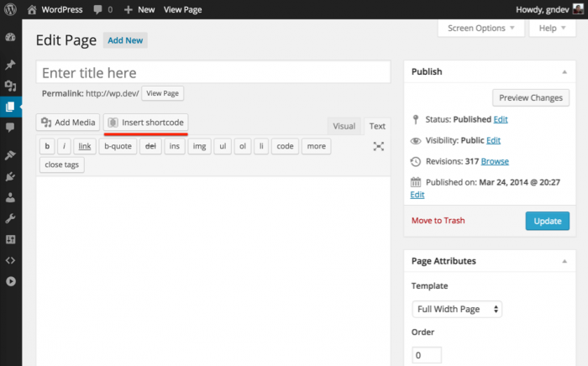The width and height of the screenshot is (588, 366).
Task: Open the Users icon in sidebar
Action: 10,198
